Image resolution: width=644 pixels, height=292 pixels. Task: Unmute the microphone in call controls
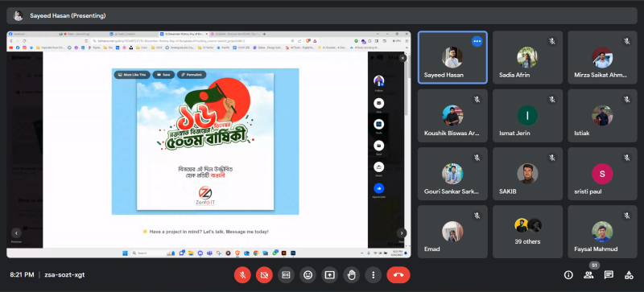[x=242, y=275]
